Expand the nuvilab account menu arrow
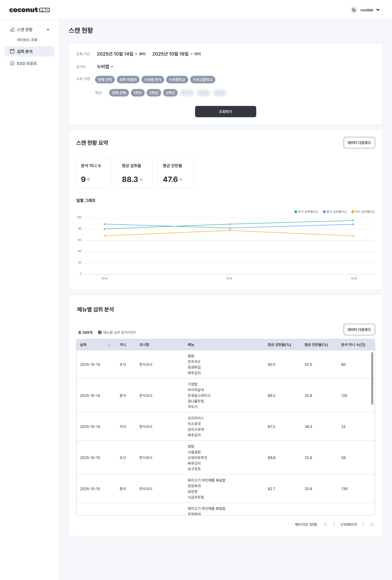The image size is (392, 580). tap(378, 10)
